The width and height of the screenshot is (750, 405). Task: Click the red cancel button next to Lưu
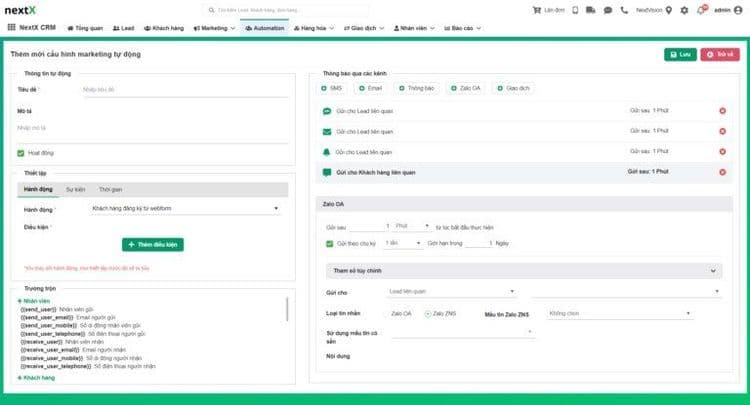pyautogui.click(x=720, y=55)
